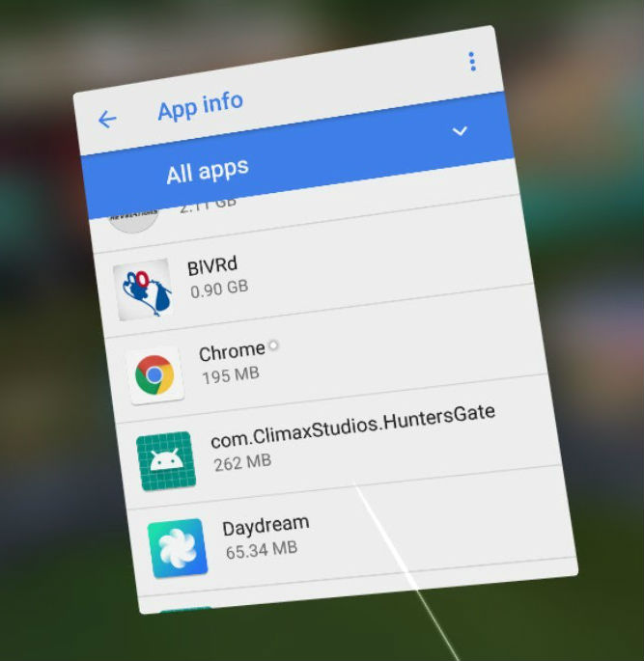Click the Chrome logo icon
This screenshot has width=644, height=661.
[154, 375]
